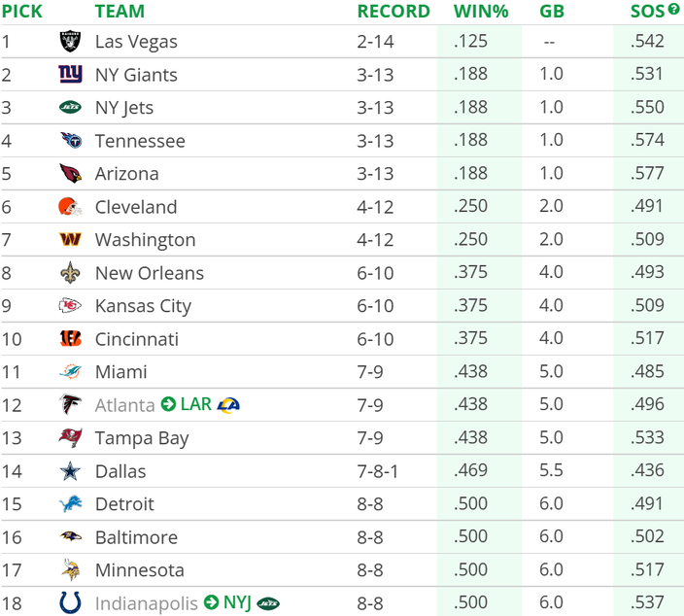Sort by the PICK column header
Image resolution: width=684 pixels, height=616 pixels.
pyautogui.click(x=21, y=12)
